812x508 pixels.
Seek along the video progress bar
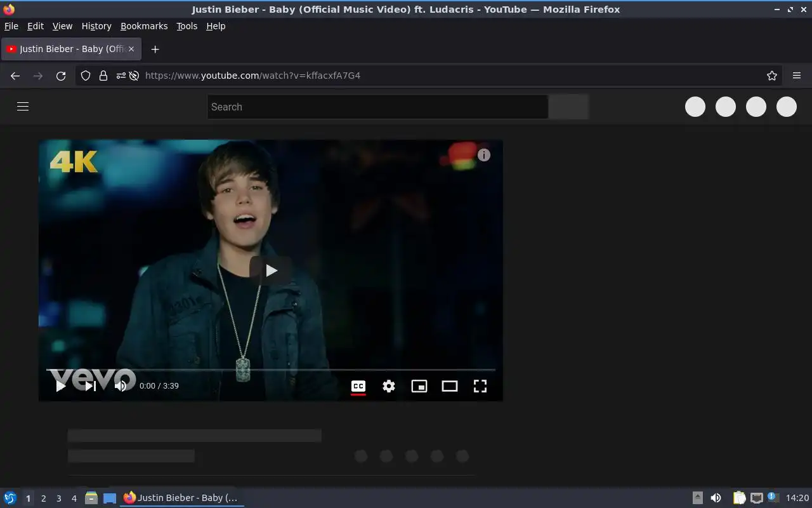271,370
